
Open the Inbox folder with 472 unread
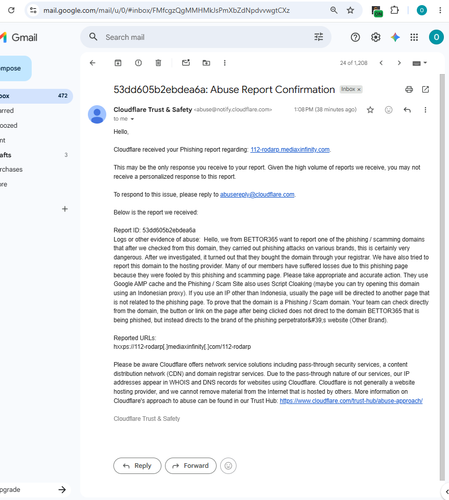[x=35, y=96]
